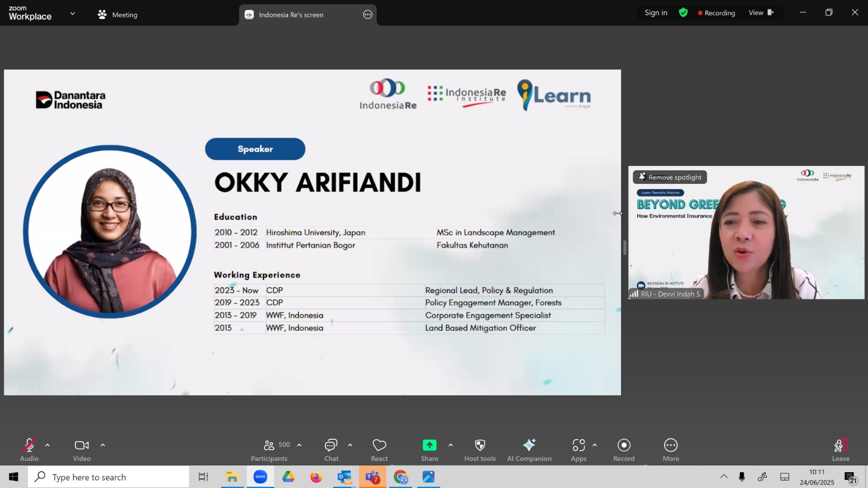This screenshot has height=488, width=868.
Task: Launch AI Companion sparkle icon
Action: pyautogui.click(x=529, y=445)
